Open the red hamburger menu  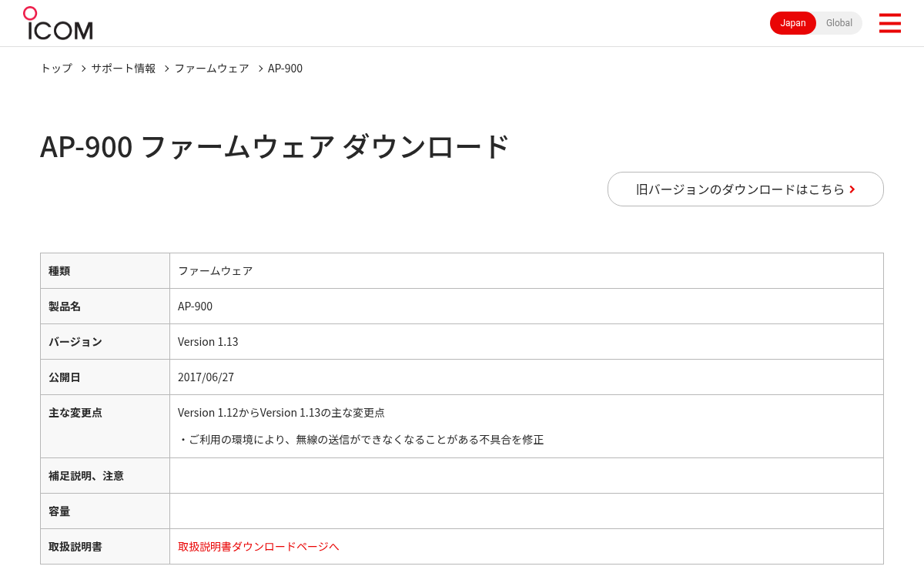coord(889,23)
